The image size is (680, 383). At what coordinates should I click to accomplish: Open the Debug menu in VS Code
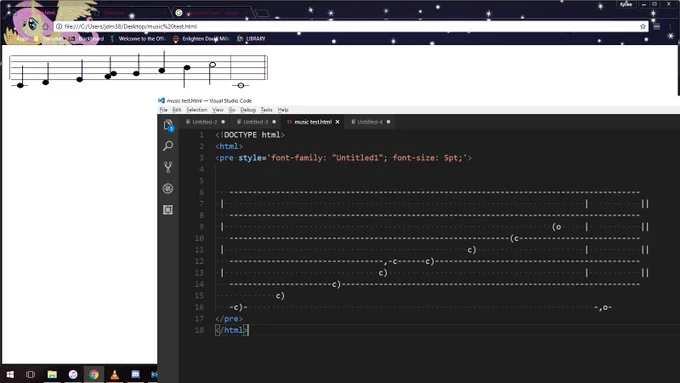point(248,110)
